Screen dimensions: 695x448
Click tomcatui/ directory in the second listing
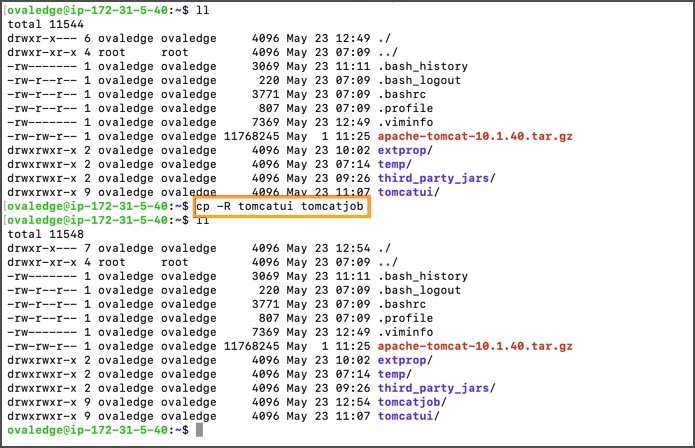tap(411, 415)
